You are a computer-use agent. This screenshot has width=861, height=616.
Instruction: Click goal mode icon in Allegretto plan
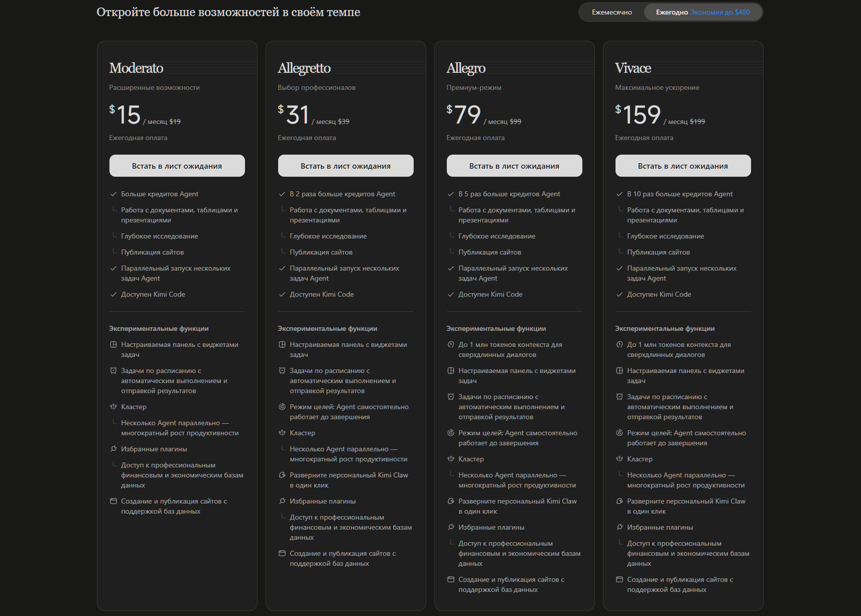[282, 407]
